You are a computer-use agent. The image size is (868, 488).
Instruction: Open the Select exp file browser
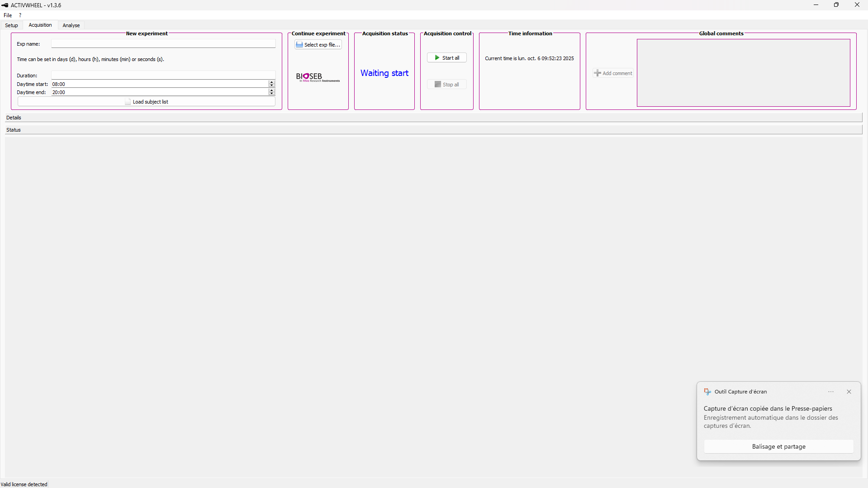(x=318, y=45)
